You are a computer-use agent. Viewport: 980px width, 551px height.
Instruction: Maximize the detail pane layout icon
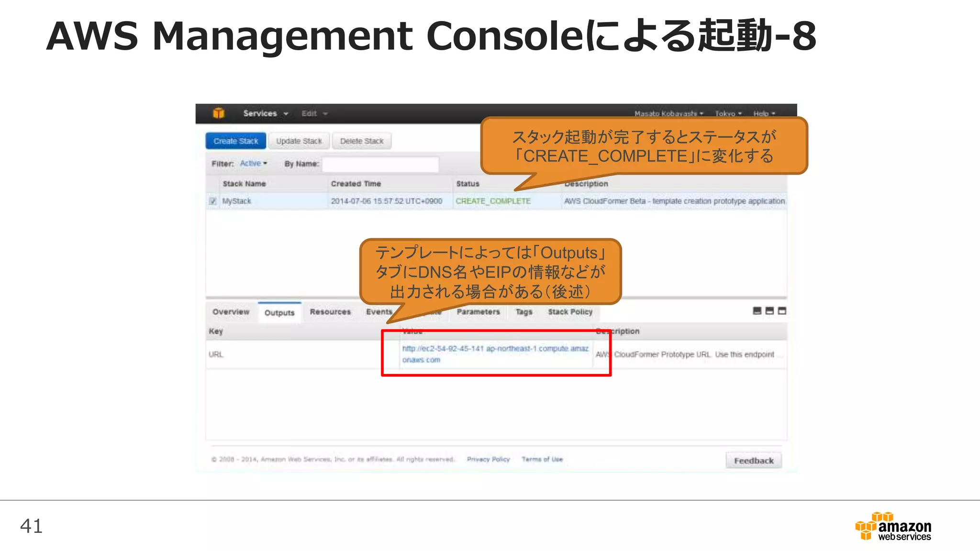click(782, 311)
